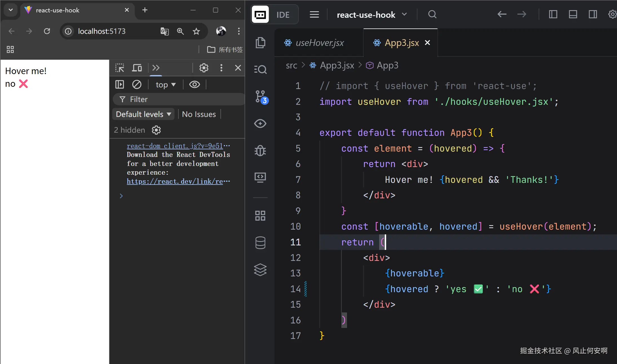
Task: Toggle the left sidebar layout button
Action: tap(553, 14)
